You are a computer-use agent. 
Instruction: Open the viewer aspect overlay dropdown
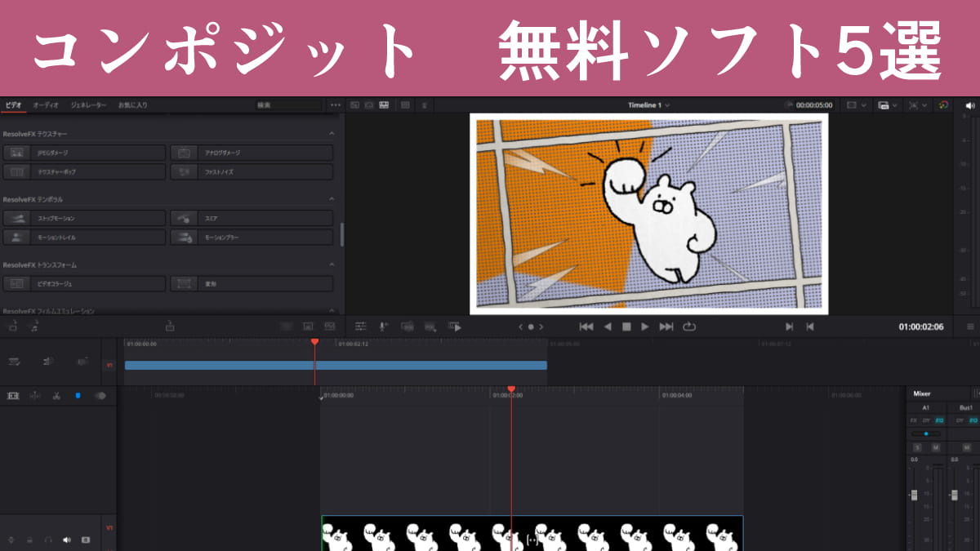coord(856,105)
